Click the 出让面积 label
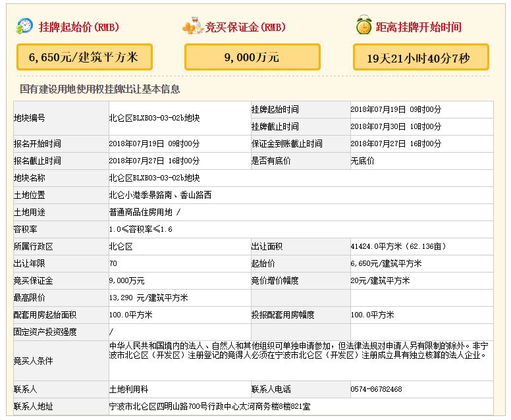Image resolution: width=511 pixels, height=420 pixels. click(267, 246)
